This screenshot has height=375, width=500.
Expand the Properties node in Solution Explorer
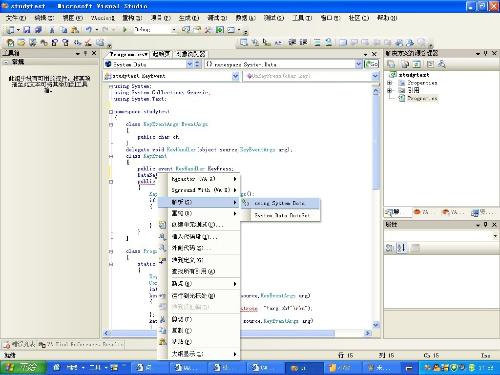389,83
